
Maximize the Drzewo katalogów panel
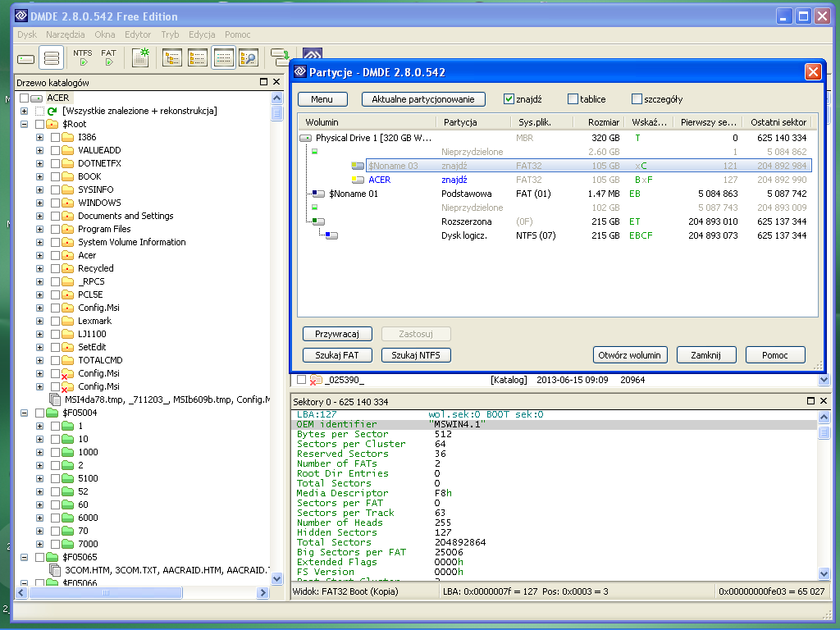263,82
